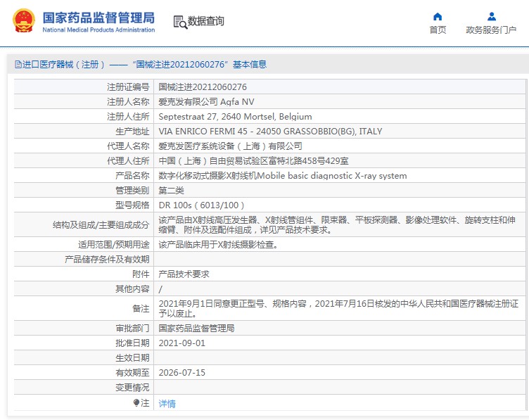Click the 生产地址 row label

click(x=132, y=132)
